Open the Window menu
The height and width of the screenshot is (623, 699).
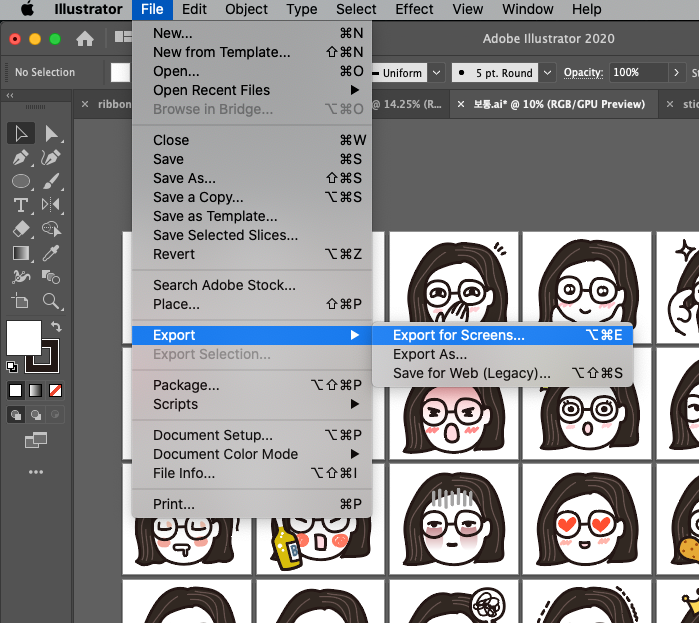pos(528,9)
